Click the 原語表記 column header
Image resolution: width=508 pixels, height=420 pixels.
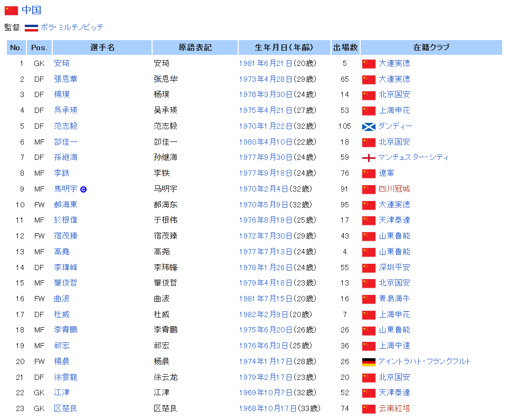tap(195, 47)
